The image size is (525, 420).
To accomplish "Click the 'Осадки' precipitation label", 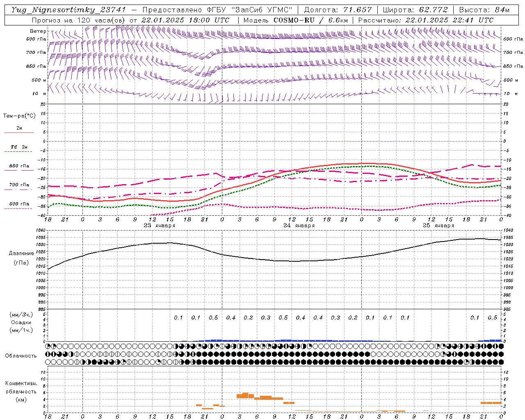I will 21,322.
